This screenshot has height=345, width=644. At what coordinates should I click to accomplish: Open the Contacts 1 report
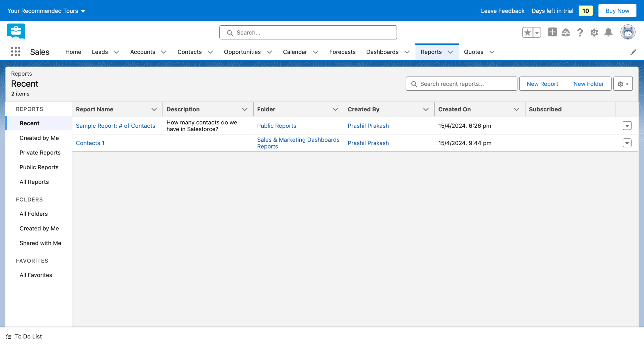90,143
